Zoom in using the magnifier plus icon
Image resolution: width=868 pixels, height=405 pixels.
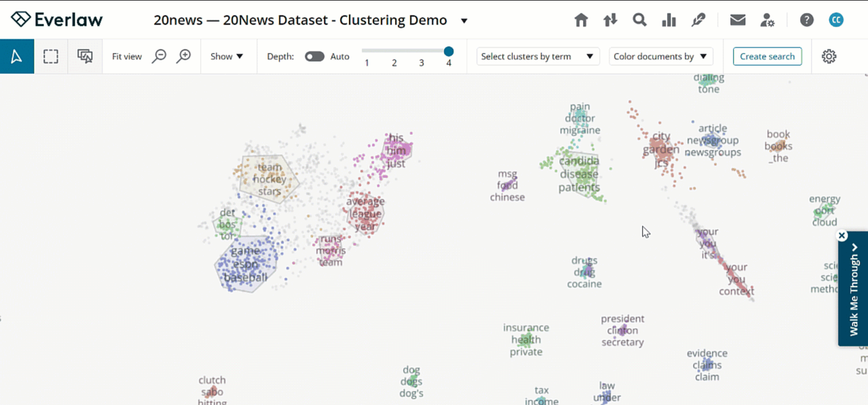[183, 56]
